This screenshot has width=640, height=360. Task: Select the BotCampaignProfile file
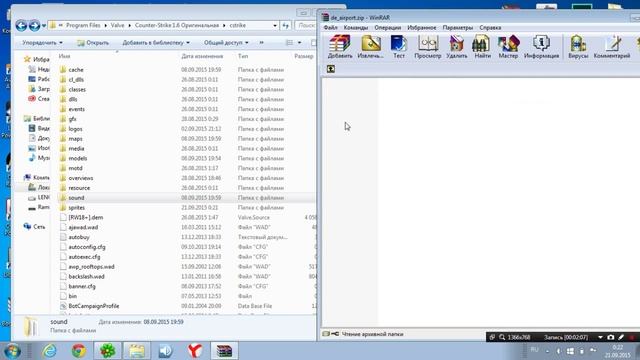[x=94, y=306]
